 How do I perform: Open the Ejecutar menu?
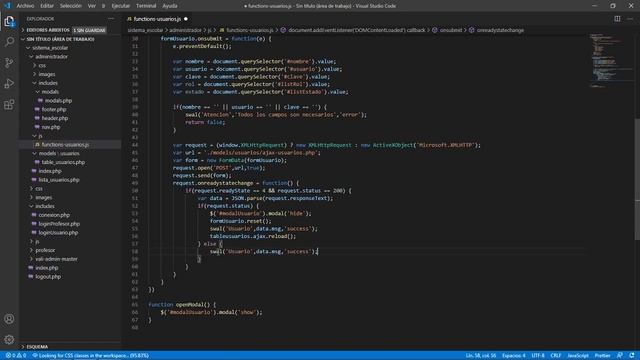coord(120,6)
